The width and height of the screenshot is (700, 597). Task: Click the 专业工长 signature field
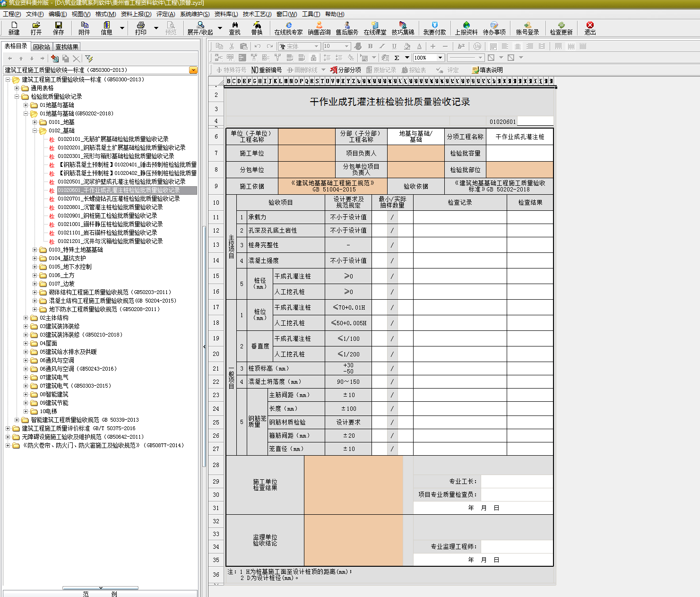pos(517,481)
